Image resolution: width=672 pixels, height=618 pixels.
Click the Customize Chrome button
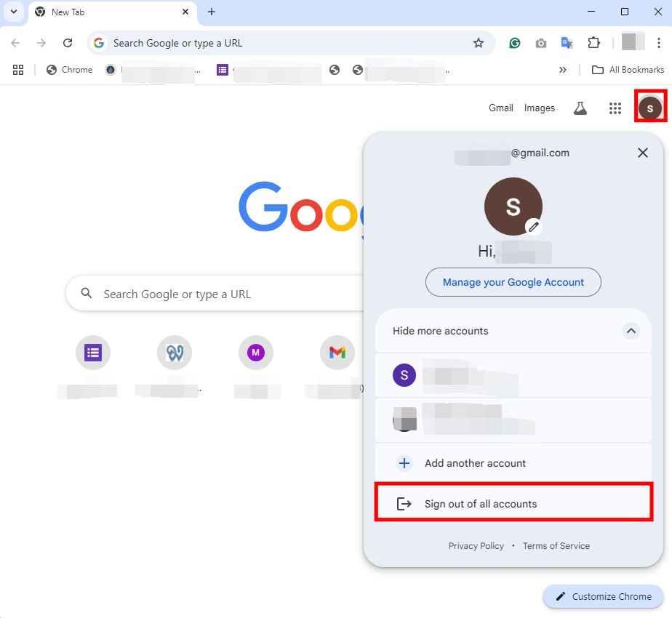pyautogui.click(x=604, y=596)
